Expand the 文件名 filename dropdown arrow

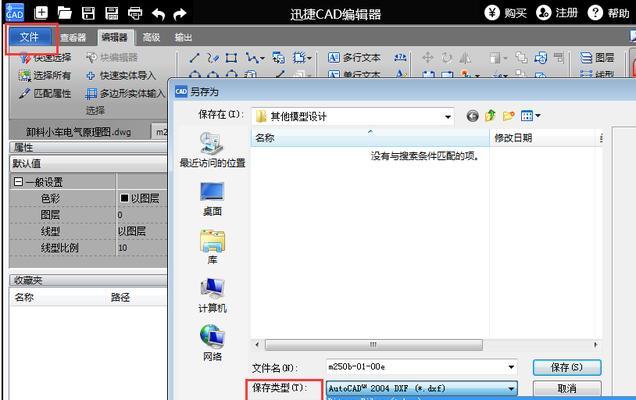tap(511, 367)
